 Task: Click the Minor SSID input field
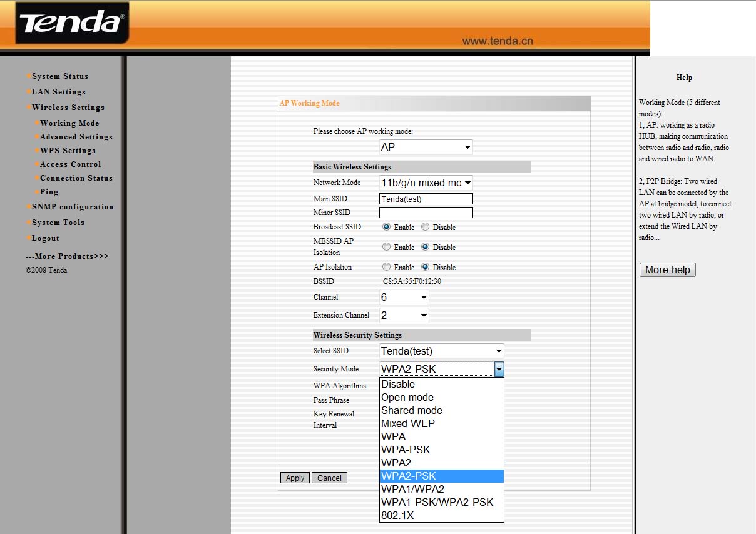tap(426, 213)
